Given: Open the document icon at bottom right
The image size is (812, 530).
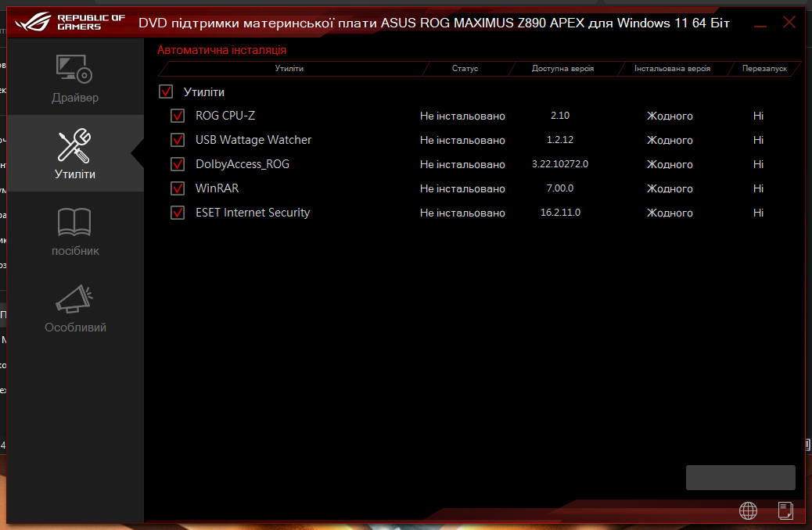Looking at the screenshot, I should tap(785, 510).
